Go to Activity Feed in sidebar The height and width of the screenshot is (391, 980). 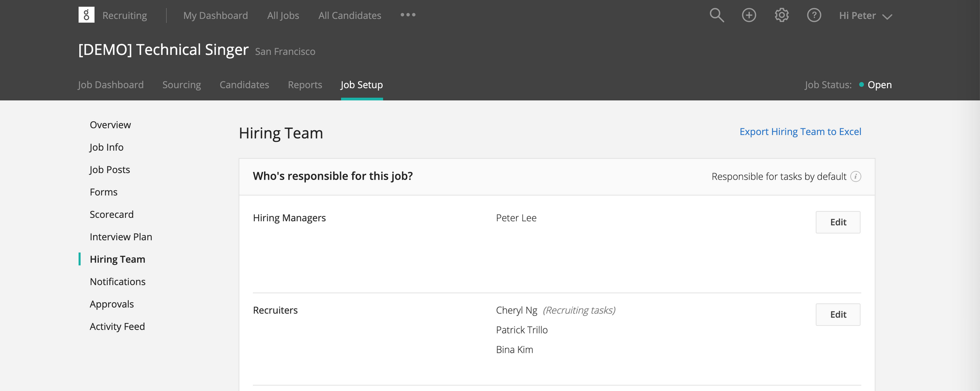[117, 327]
